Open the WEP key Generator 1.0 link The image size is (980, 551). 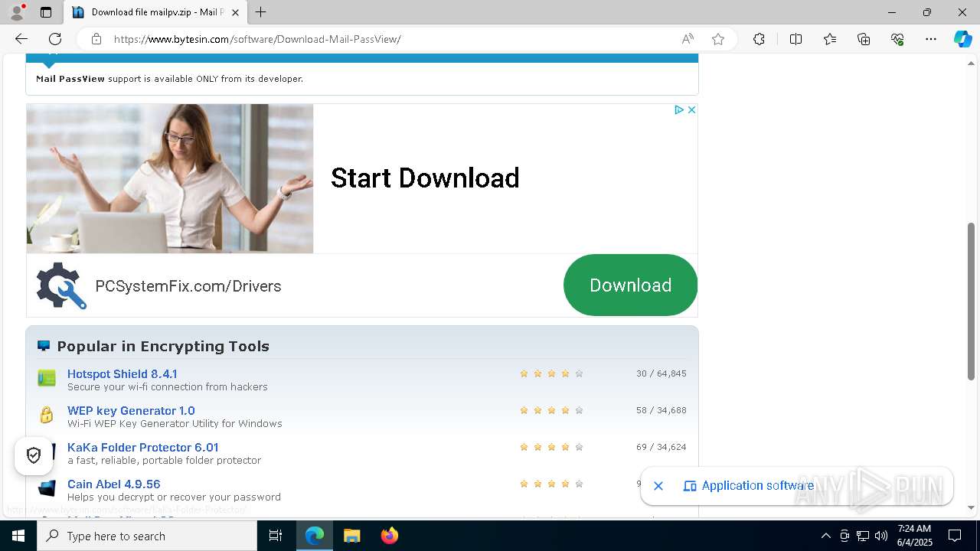(x=131, y=411)
